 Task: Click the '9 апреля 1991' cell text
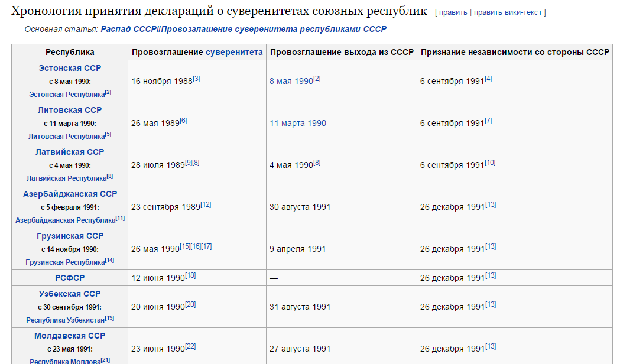coord(298,249)
